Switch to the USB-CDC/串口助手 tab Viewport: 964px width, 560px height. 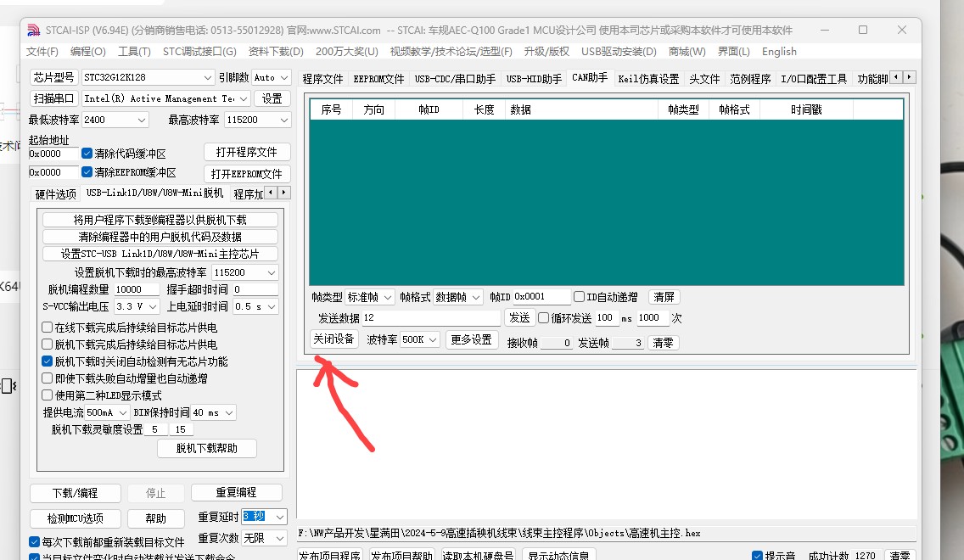click(x=455, y=79)
